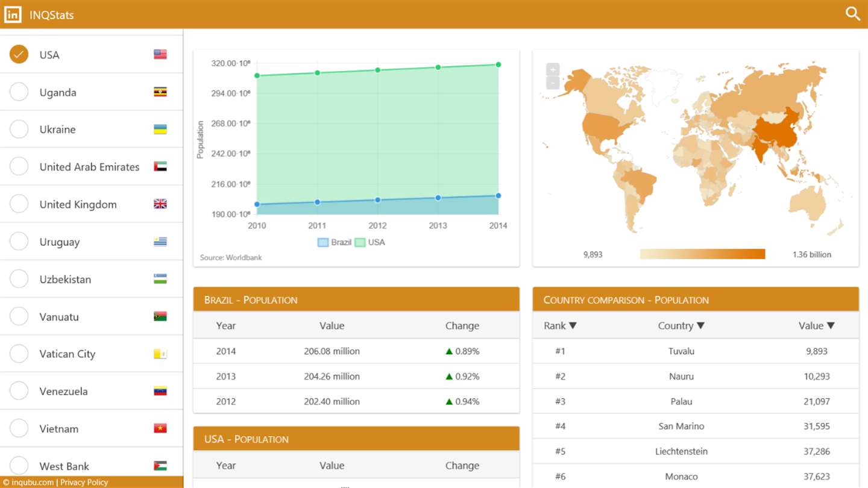Click the United Arab Emirates flag icon
The width and height of the screenshot is (868, 488).
click(160, 167)
